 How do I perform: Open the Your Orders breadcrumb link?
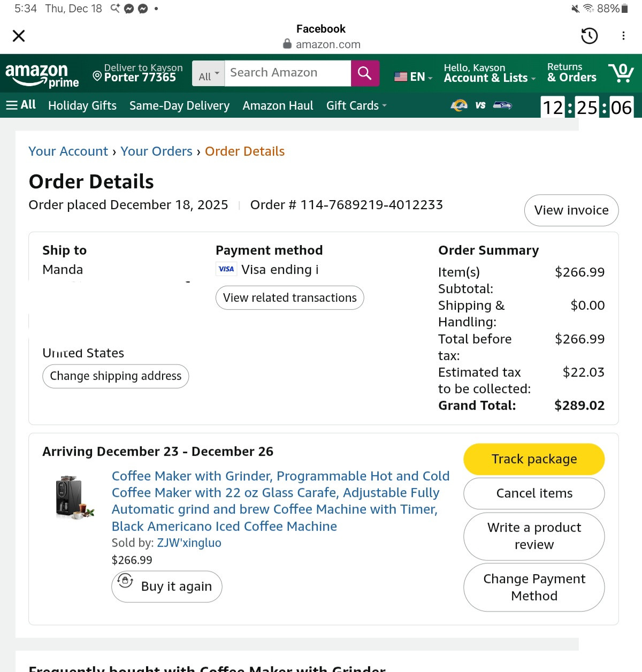point(156,151)
